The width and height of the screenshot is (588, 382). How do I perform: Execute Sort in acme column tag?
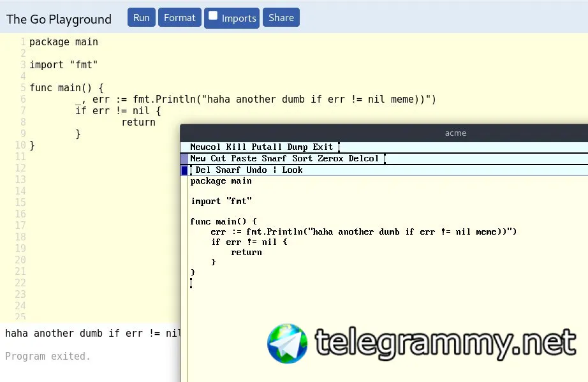click(x=302, y=159)
